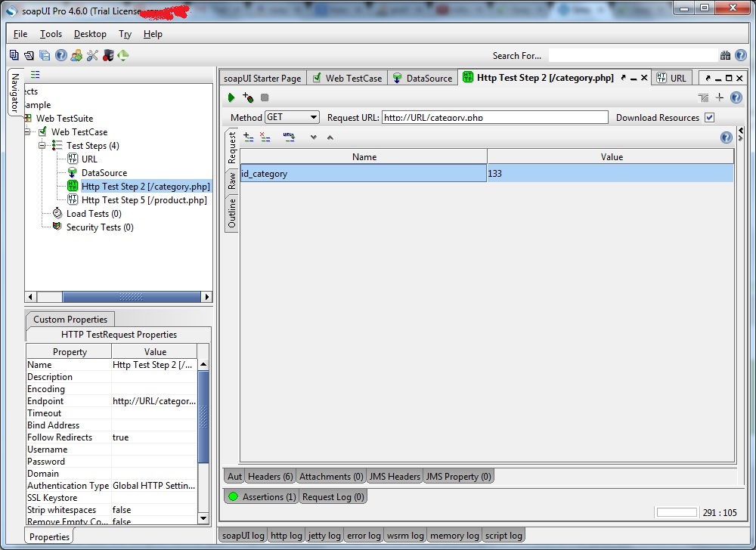Open the JMS Headers tab
756x550 pixels.
[x=395, y=476]
